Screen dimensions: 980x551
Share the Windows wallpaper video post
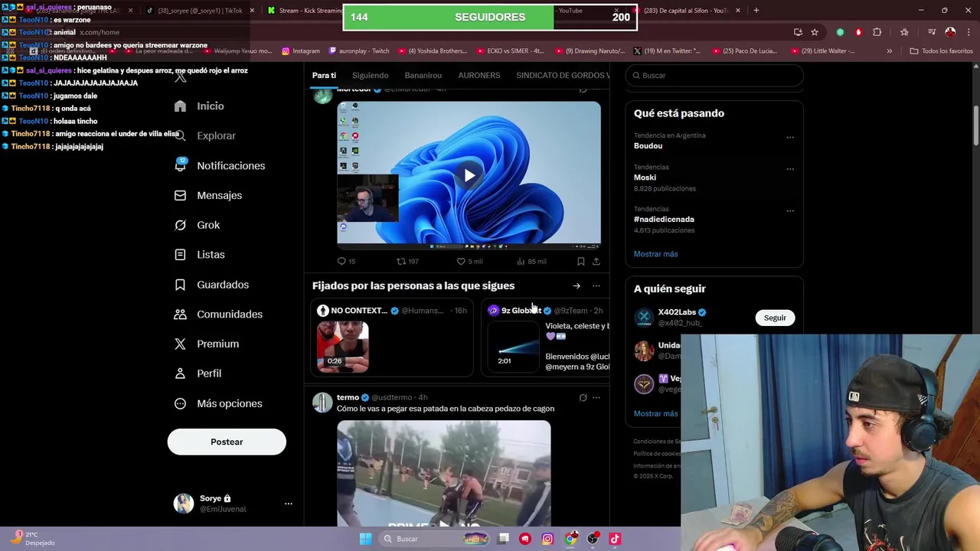pos(596,262)
